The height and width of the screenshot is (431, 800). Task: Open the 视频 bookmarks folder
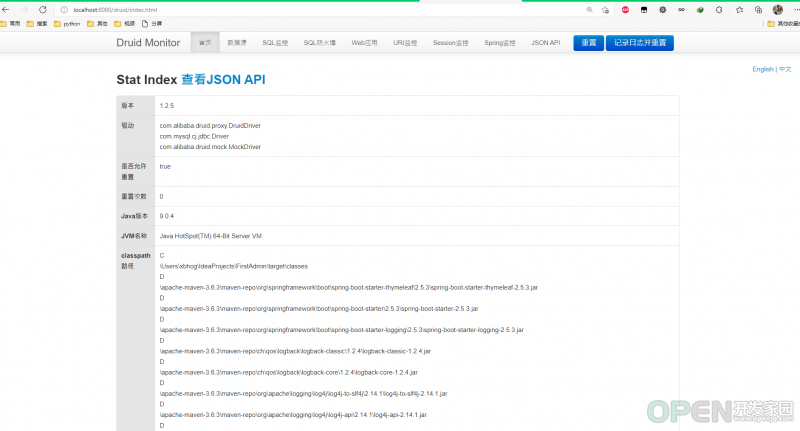pyautogui.click(x=125, y=23)
